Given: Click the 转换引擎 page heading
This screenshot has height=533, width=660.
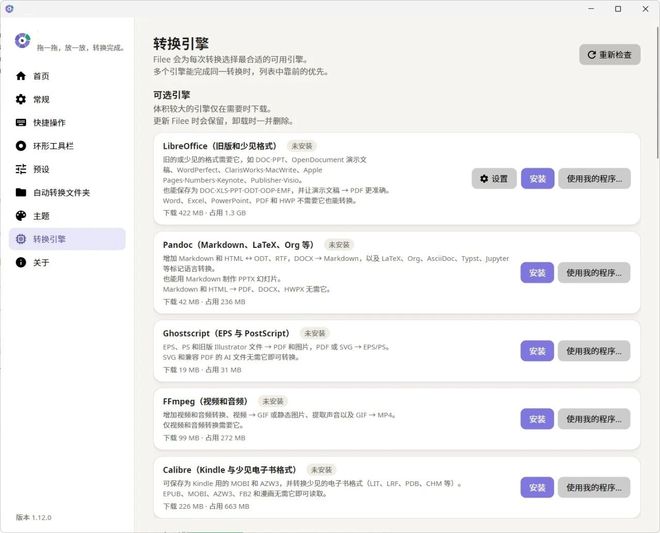Looking at the screenshot, I should (x=181, y=43).
